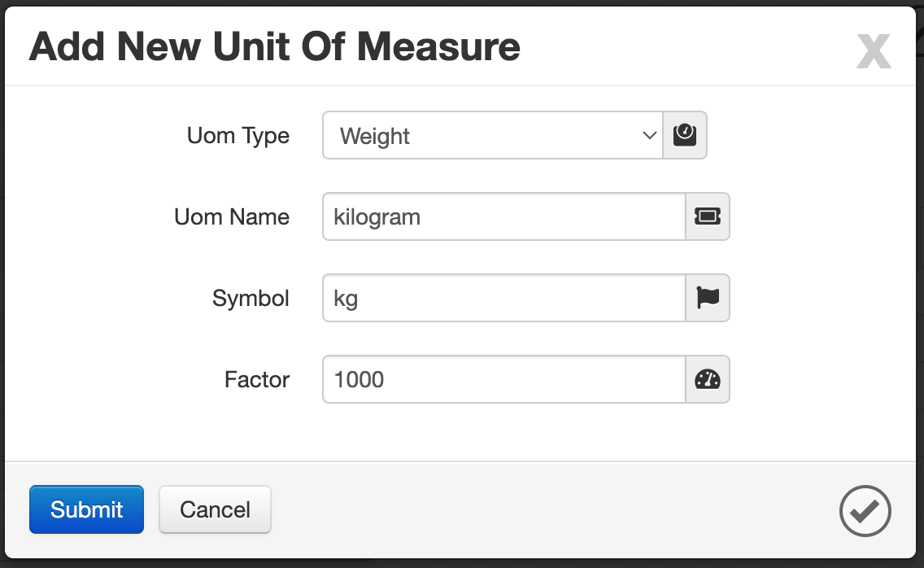Open the Uom Type dropdown

pos(493,135)
